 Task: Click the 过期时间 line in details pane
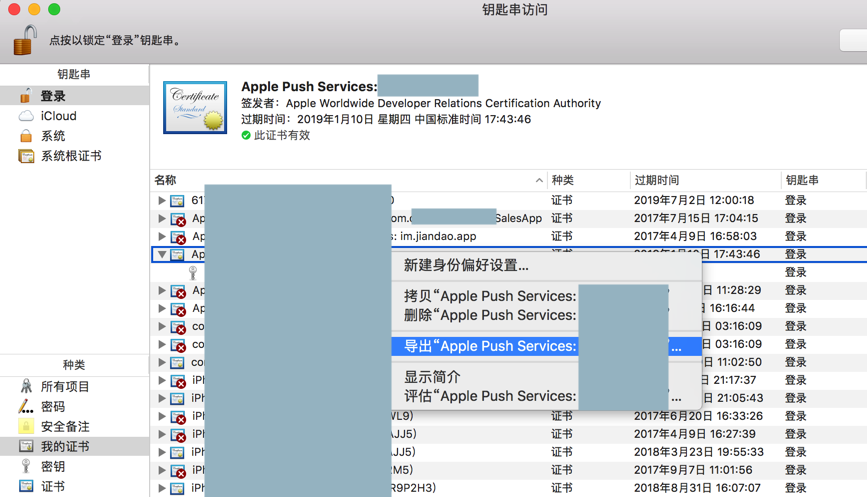pos(386,119)
